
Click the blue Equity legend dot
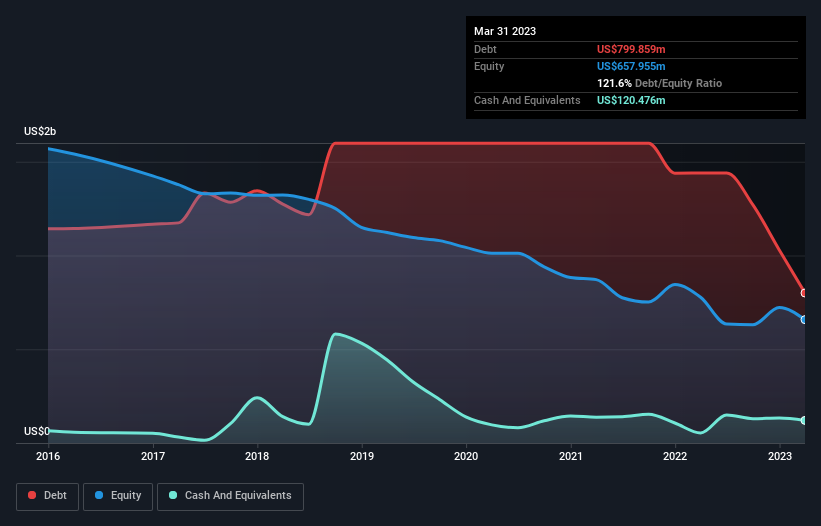point(98,495)
